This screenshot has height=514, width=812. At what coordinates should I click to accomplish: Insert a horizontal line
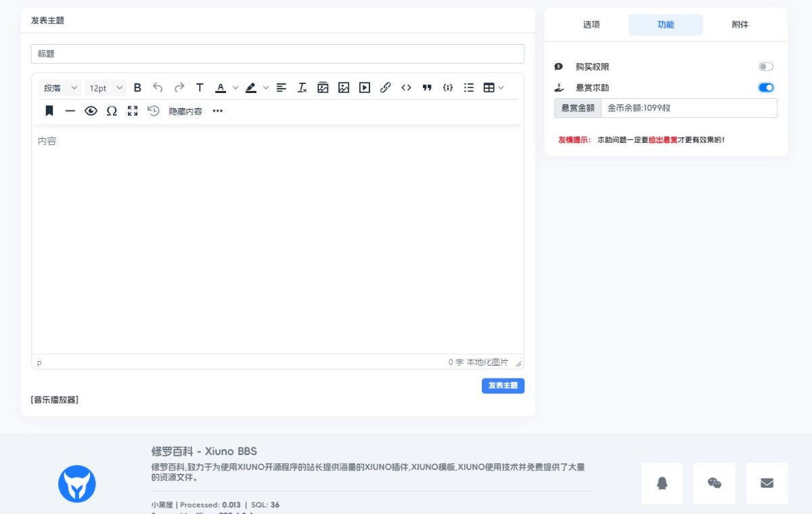pyautogui.click(x=70, y=111)
